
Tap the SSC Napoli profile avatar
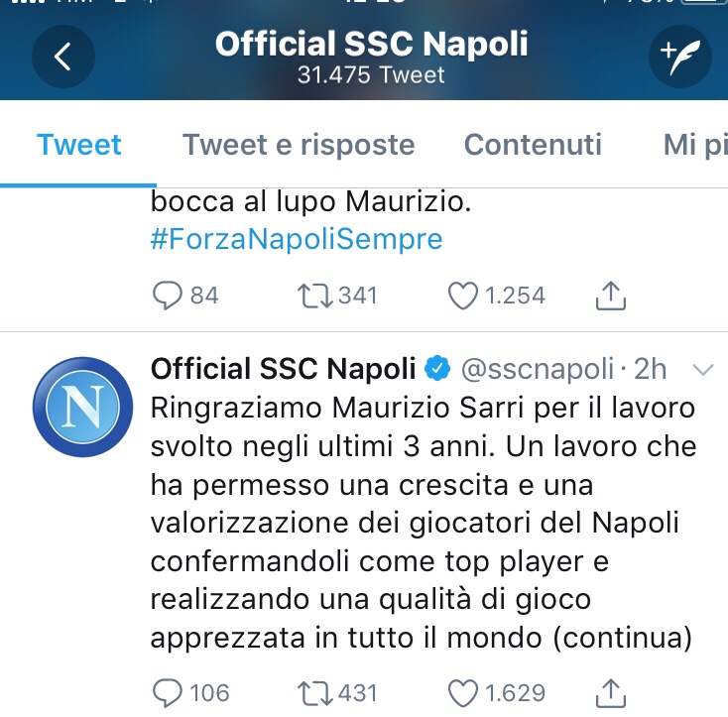point(82,407)
